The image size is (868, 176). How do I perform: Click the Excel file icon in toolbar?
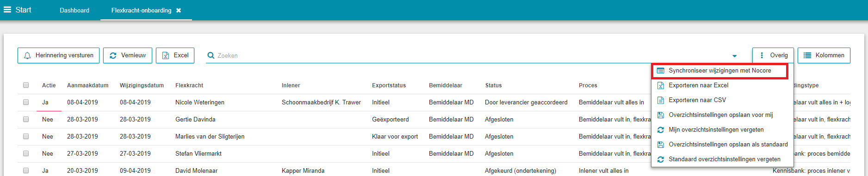coord(166,55)
